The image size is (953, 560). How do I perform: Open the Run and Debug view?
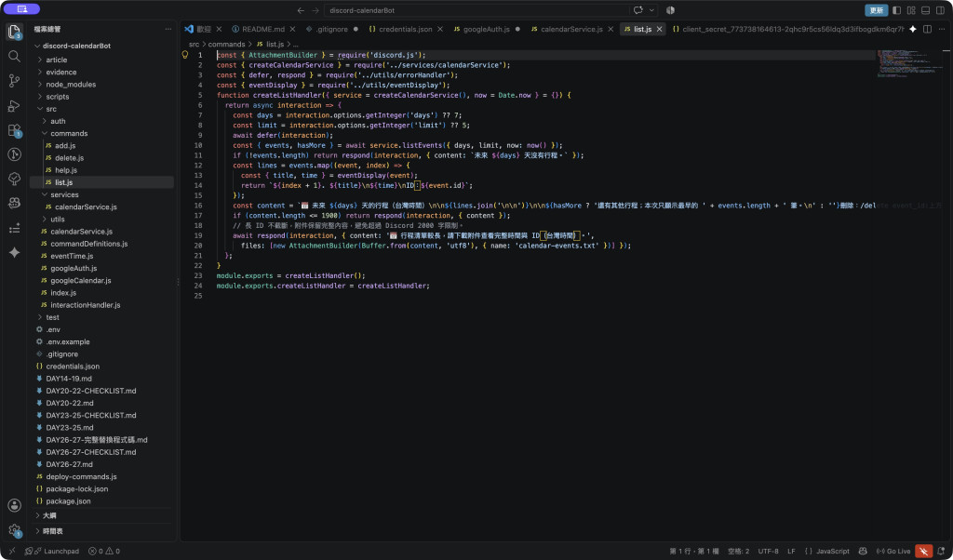point(14,106)
